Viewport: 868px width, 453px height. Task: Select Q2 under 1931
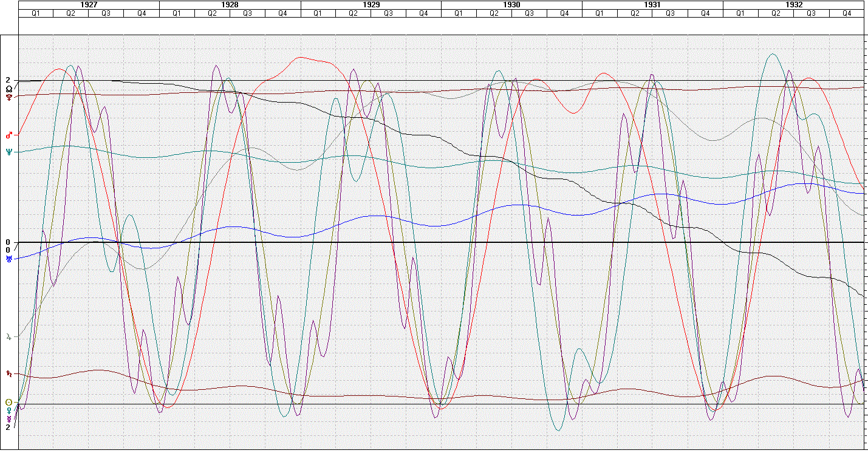click(635, 13)
